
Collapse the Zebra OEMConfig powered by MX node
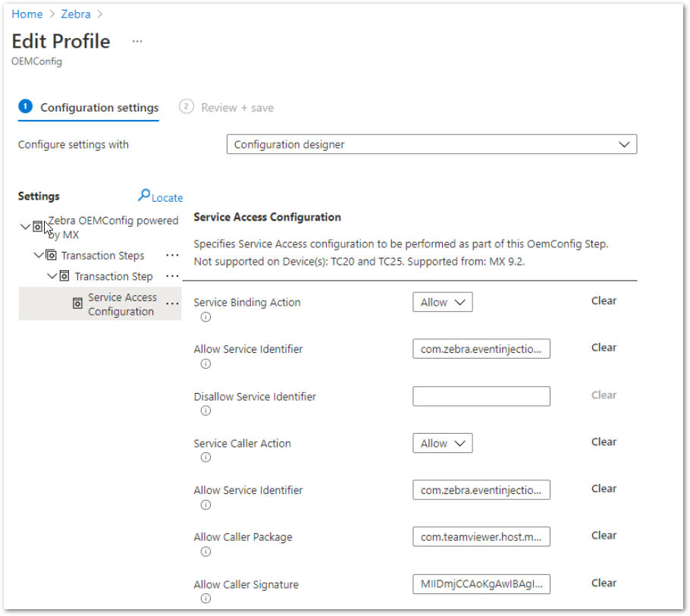25,227
